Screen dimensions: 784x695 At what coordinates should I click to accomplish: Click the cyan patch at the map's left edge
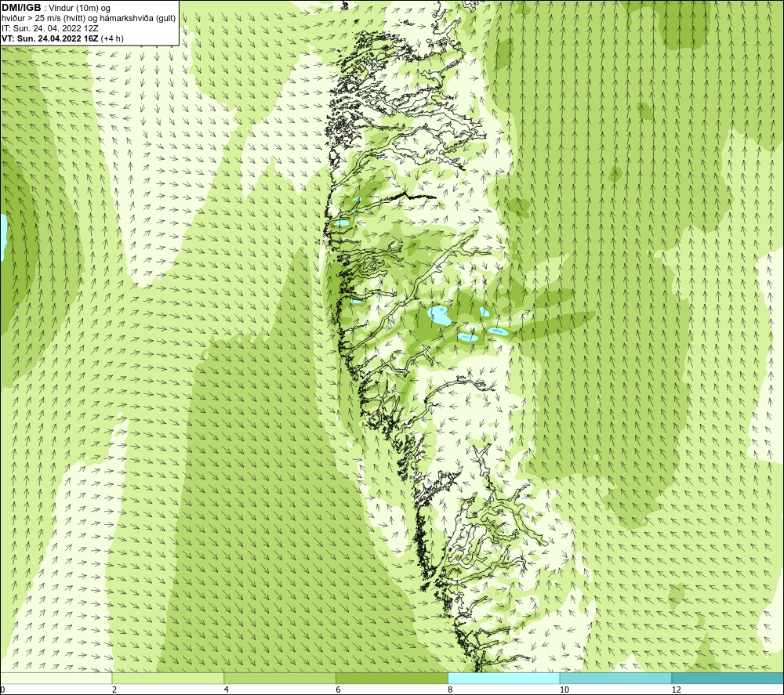pos(3,237)
